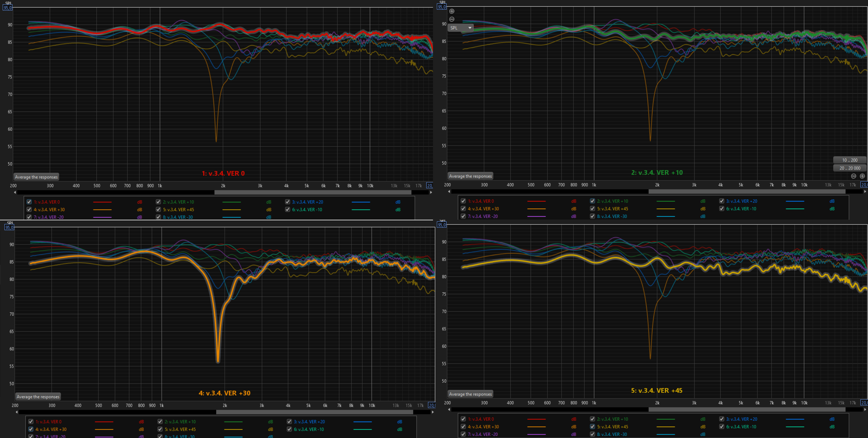The height and width of the screenshot is (438, 868).
Task: Click vertical zoom-in plus icon above SPL dropdown
Action: point(452,11)
